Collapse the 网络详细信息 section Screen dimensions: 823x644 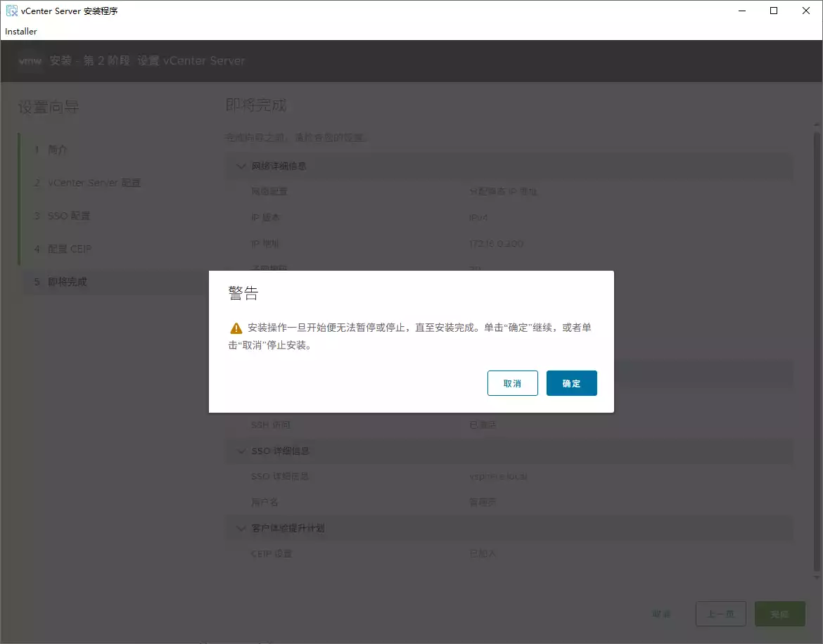point(241,166)
